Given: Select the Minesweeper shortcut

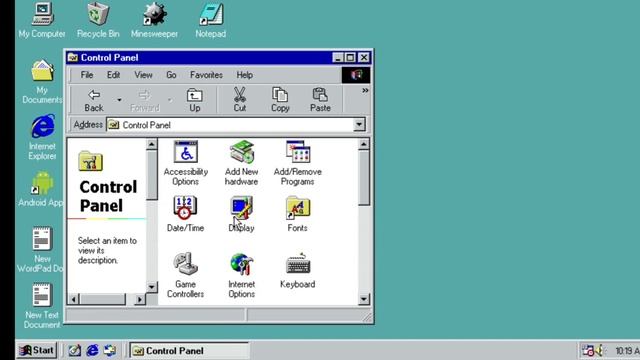Looking at the screenshot, I should coord(154,20).
